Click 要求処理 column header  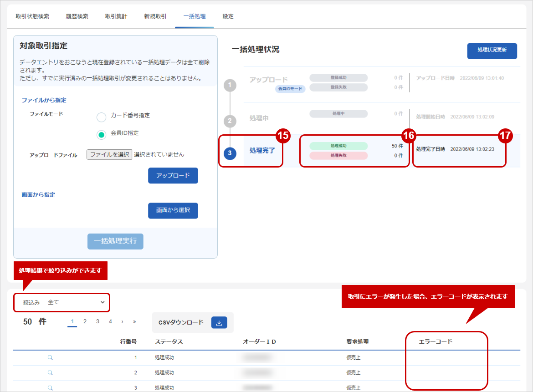point(358,341)
